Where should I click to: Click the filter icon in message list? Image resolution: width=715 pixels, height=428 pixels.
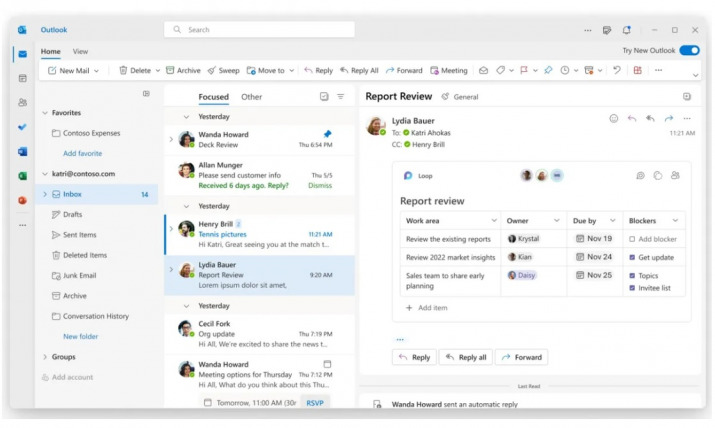(x=341, y=97)
